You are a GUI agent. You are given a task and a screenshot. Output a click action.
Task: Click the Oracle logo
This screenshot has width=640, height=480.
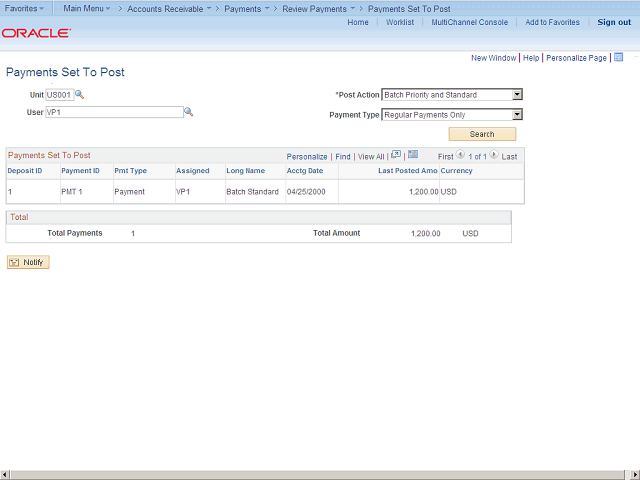tap(36, 33)
